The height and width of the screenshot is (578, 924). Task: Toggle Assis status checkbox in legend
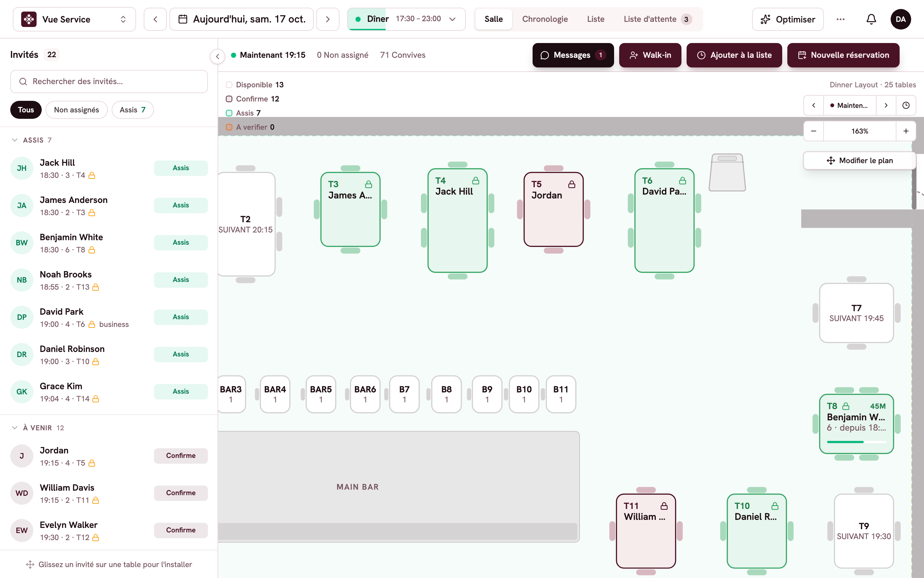pyautogui.click(x=229, y=113)
